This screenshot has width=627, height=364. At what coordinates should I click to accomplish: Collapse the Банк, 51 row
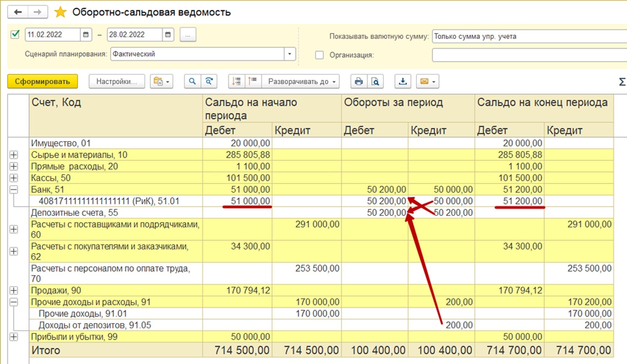coord(13,189)
